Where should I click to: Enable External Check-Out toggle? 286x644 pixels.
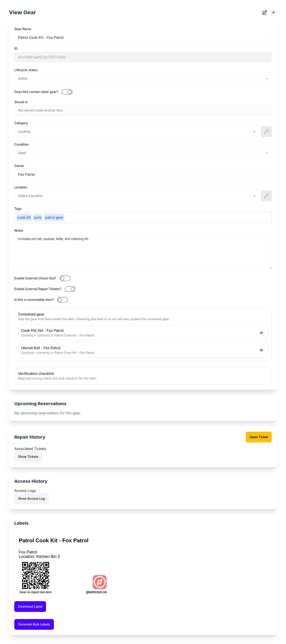point(65,278)
